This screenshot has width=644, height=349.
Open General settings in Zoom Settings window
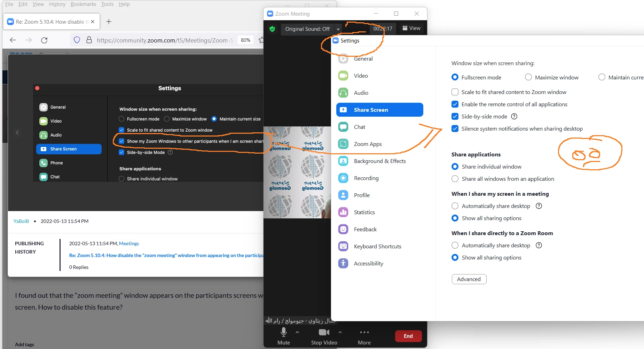click(x=363, y=59)
